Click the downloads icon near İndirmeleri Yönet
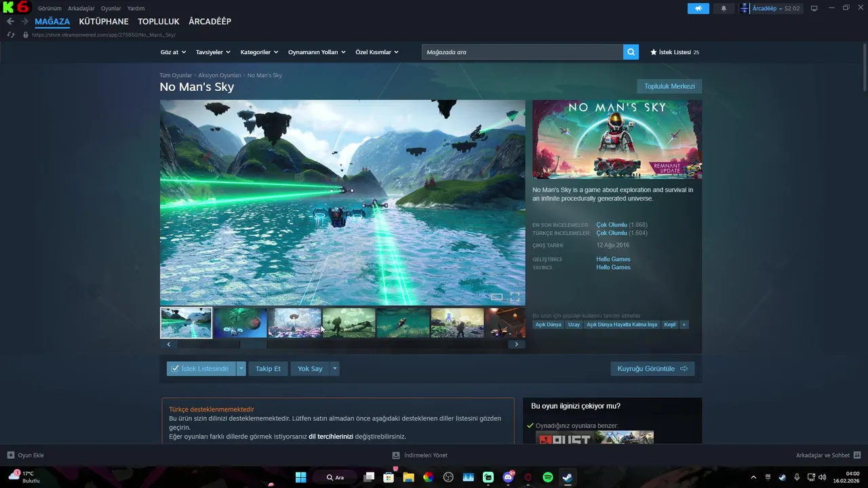The width and height of the screenshot is (868, 488). (x=396, y=455)
